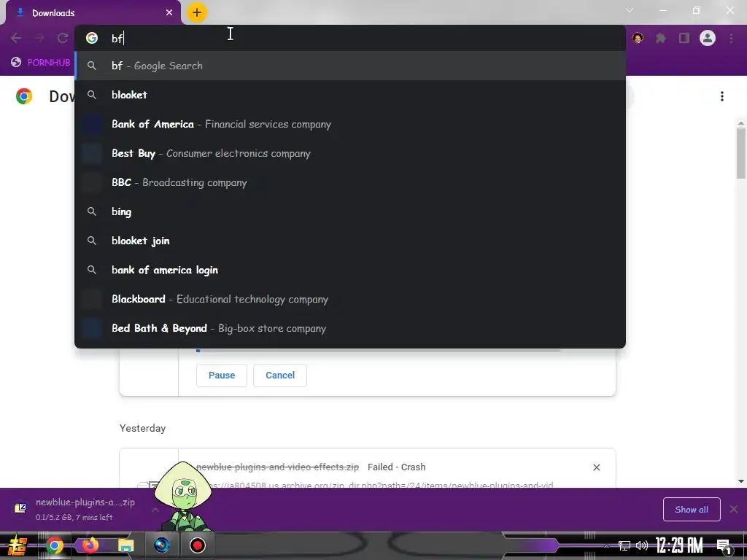
Task: Open Chrome's three-dot main menu
Action: pyautogui.click(x=731, y=38)
